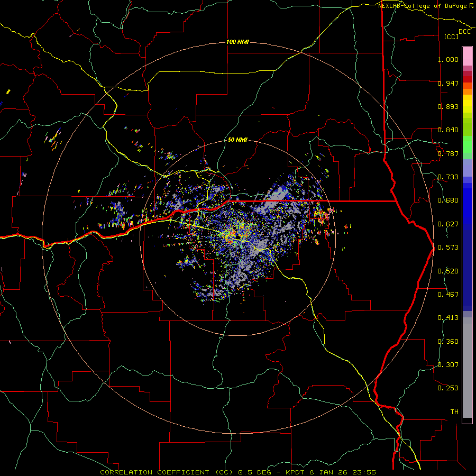Image resolution: width=476 pixels, height=476 pixels.
Task: Click the 0.787 legend value
Action: tap(448, 153)
